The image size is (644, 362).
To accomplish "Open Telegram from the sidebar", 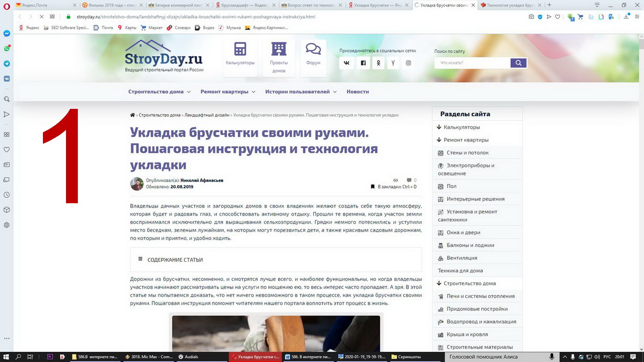I will coord(6,63).
